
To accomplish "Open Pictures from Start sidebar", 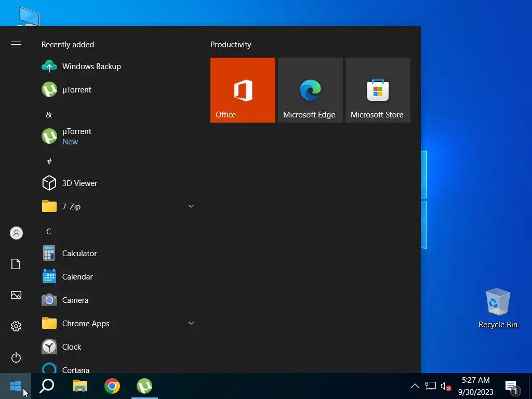I will 16,295.
